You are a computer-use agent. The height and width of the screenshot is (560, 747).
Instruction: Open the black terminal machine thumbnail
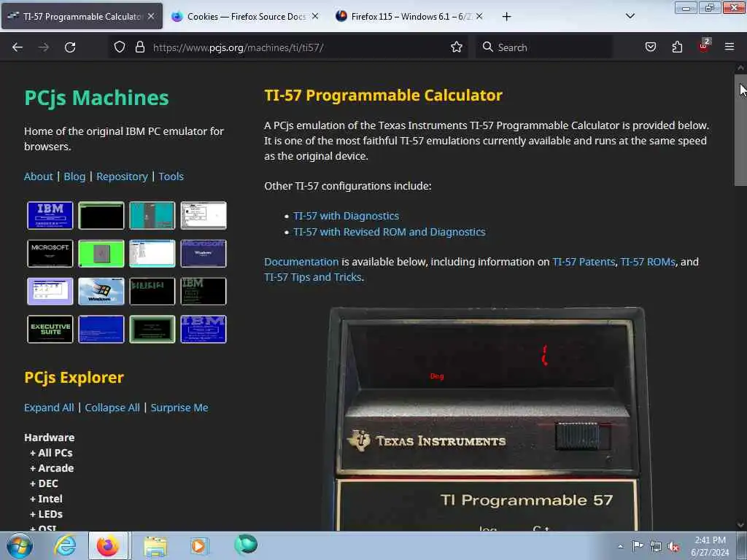(101, 215)
